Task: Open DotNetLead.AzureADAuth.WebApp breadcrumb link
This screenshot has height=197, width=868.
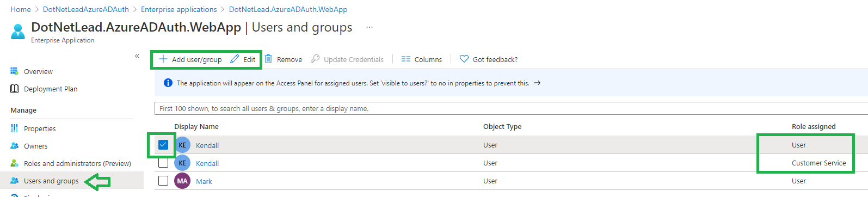Action: (x=288, y=9)
